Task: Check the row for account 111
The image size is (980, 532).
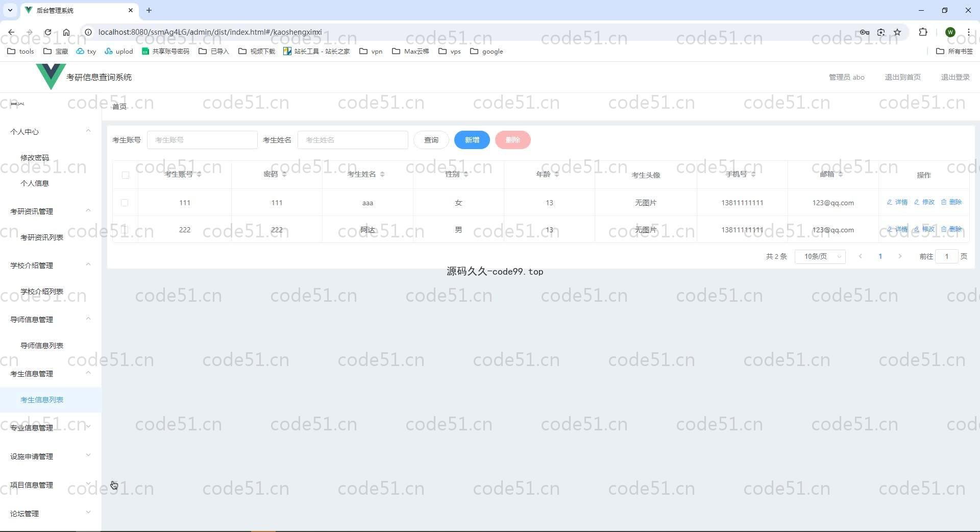Action: 125,203
